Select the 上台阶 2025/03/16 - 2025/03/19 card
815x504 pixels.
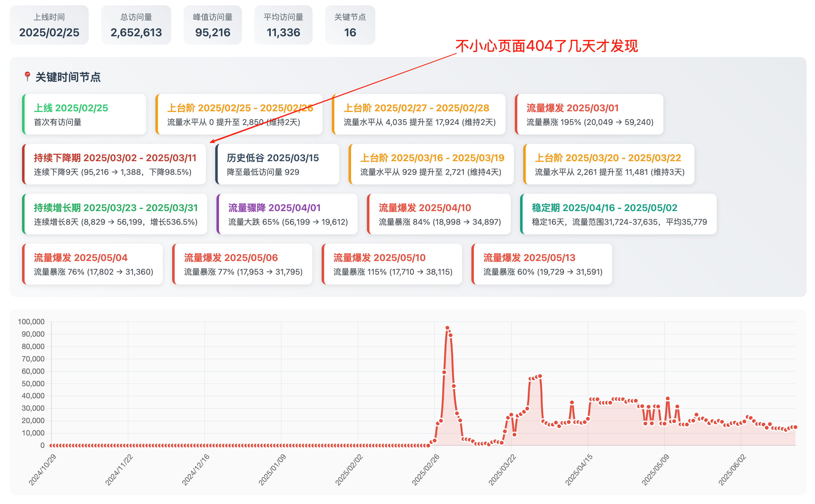pos(431,164)
